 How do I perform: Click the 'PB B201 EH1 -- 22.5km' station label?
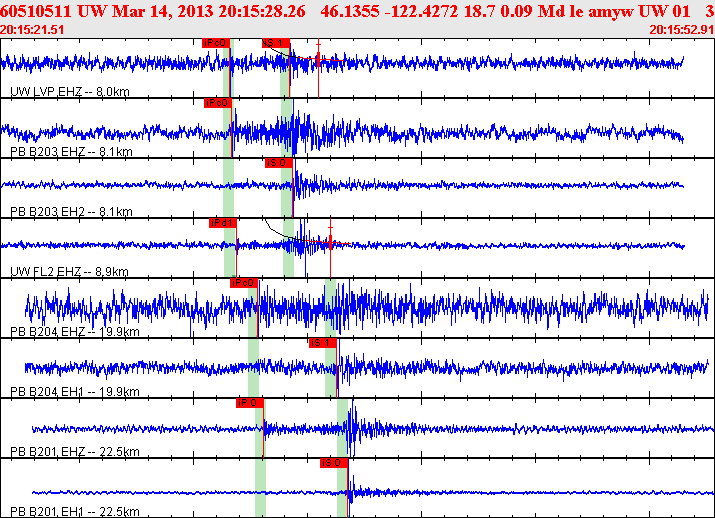click(x=75, y=512)
